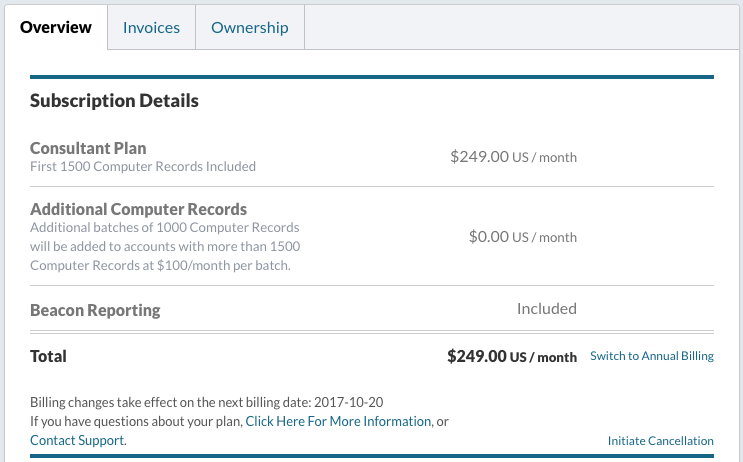Click the bold Total $249.00 US / month amount

pos(512,356)
